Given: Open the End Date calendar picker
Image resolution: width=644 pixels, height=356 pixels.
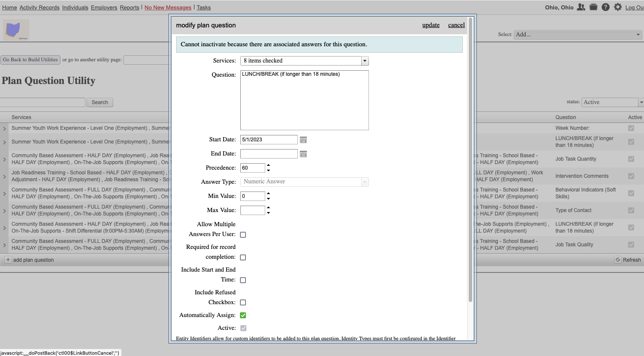Looking at the screenshot, I should pos(303,154).
